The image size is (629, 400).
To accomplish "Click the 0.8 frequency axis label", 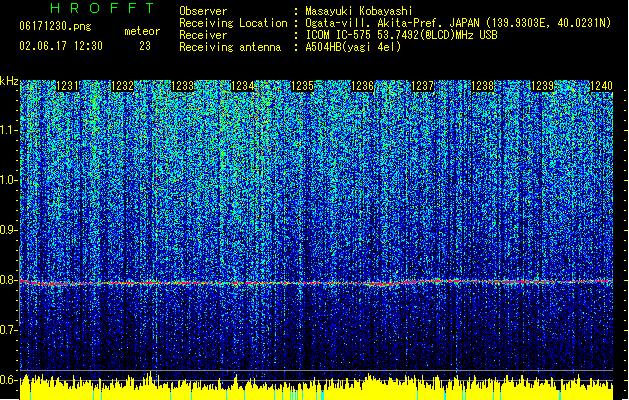I will [x=9, y=280].
